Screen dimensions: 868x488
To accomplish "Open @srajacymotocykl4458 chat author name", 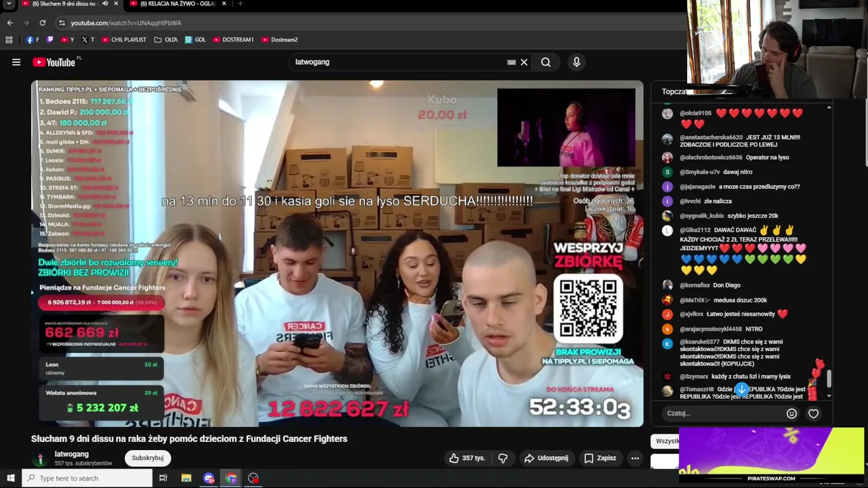I will click(711, 329).
